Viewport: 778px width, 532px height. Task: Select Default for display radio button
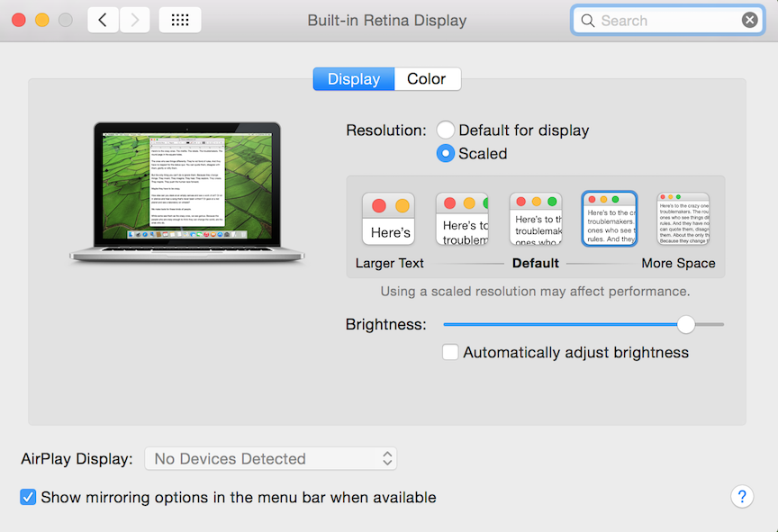(x=446, y=131)
